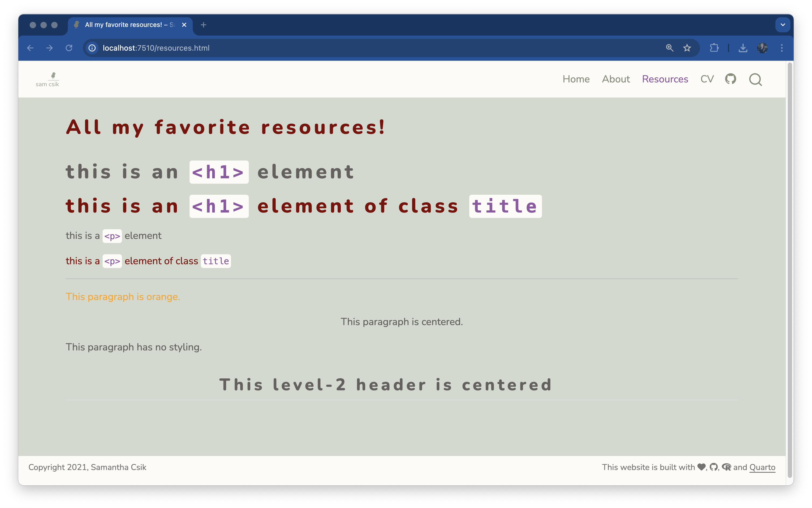Open the GitHub profile via navbar icon
This screenshot has width=812, height=508.
click(x=731, y=79)
